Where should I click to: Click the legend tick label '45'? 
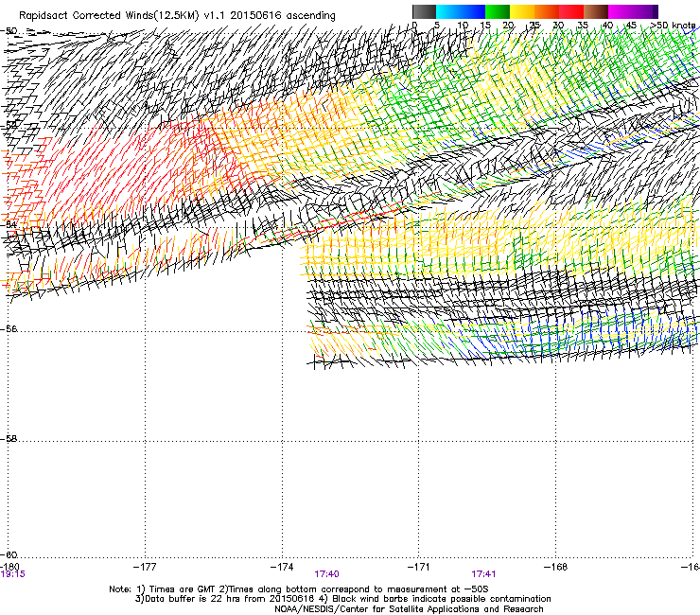(631, 26)
